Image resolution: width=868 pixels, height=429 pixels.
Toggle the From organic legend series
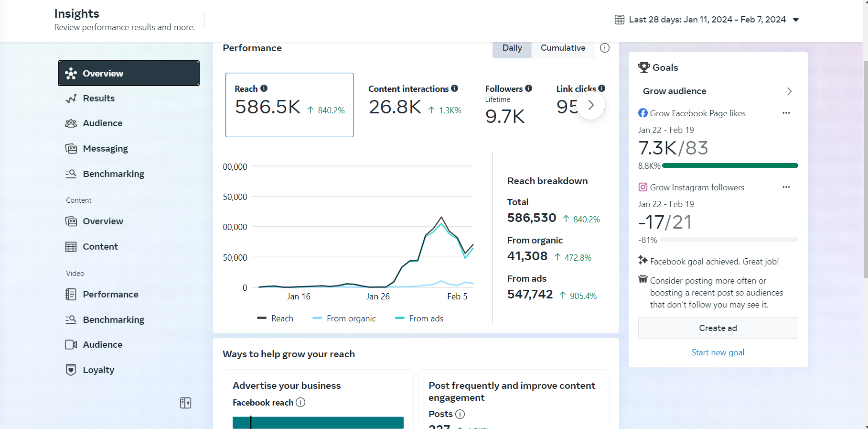[x=344, y=319]
